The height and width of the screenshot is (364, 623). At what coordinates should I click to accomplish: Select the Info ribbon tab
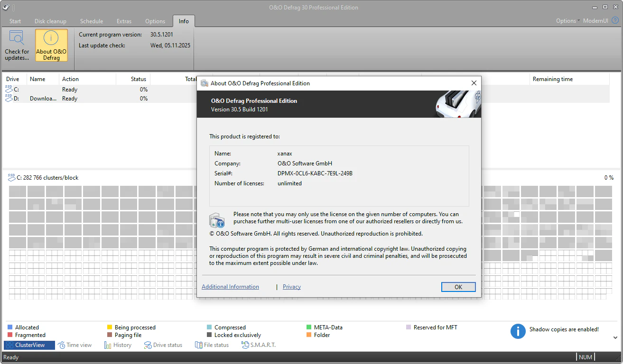click(x=184, y=21)
